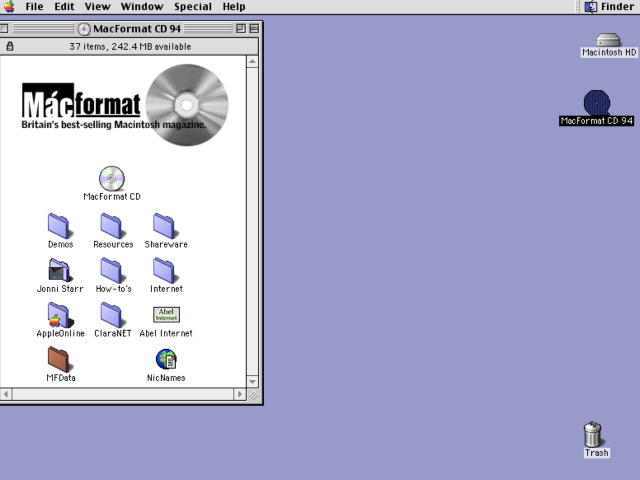The width and height of the screenshot is (640, 480).
Task: Click the horizontal scrollbar left arrow
Action: click(x=6, y=394)
